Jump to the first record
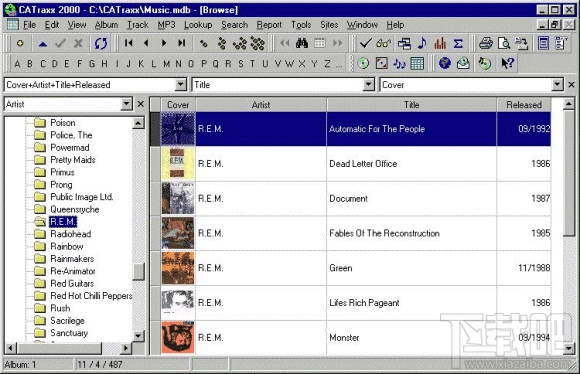Viewport: 580px width, 374px height. (128, 43)
